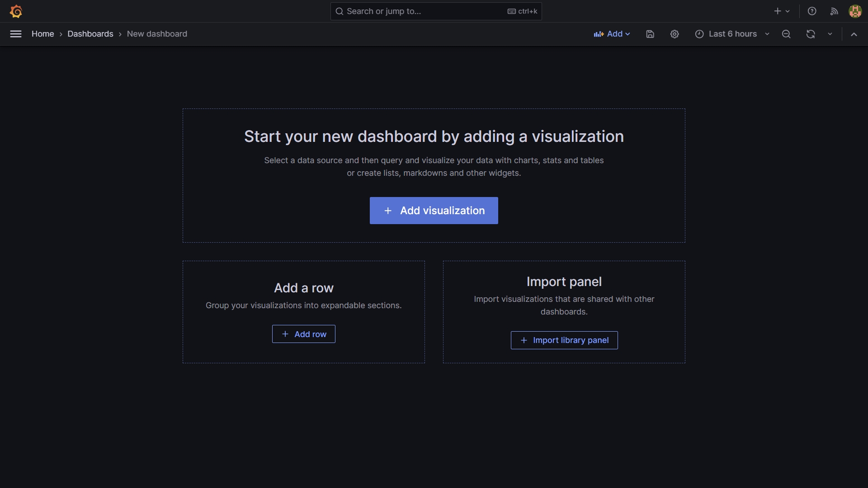Open the news RSS feed icon
Screen dimensions: 868x488
point(834,11)
